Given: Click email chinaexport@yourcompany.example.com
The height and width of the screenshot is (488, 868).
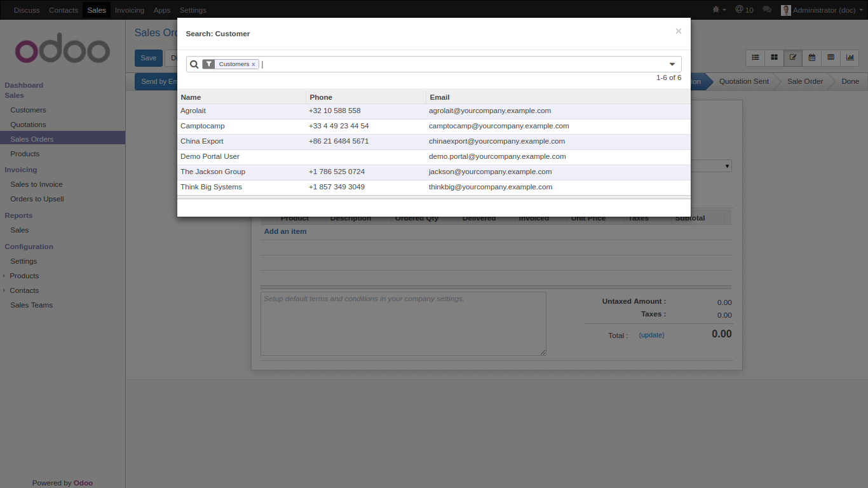Looking at the screenshot, I should [x=497, y=141].
